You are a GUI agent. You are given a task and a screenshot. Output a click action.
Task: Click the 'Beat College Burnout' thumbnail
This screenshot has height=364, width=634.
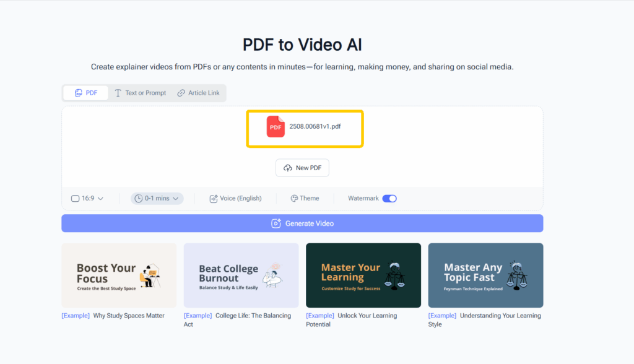[241, 275]
